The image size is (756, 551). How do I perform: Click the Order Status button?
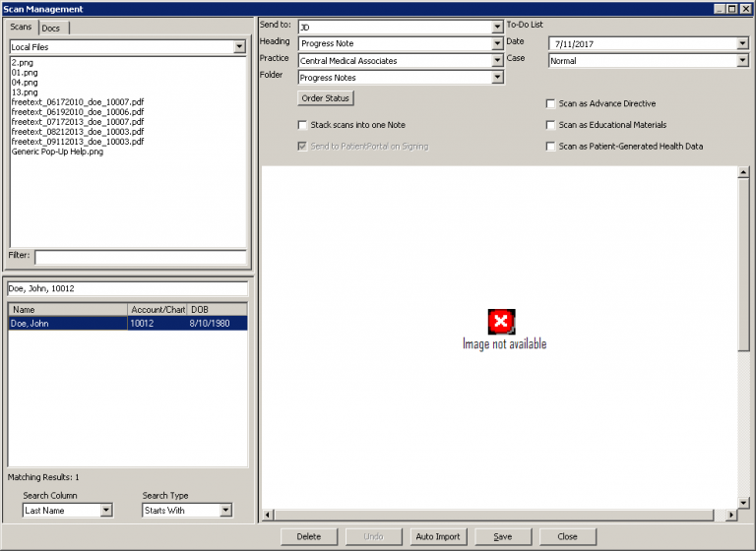tap(325, 98)
